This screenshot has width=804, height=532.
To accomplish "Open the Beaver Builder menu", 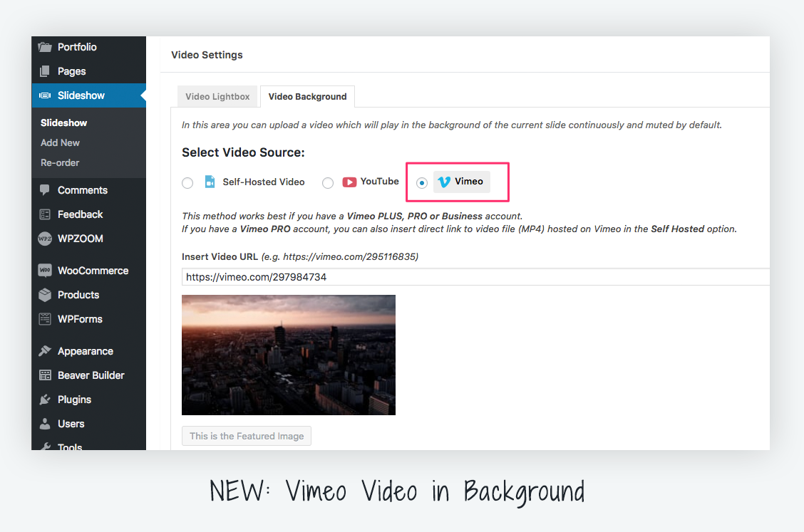I will (x=88, y=375).
